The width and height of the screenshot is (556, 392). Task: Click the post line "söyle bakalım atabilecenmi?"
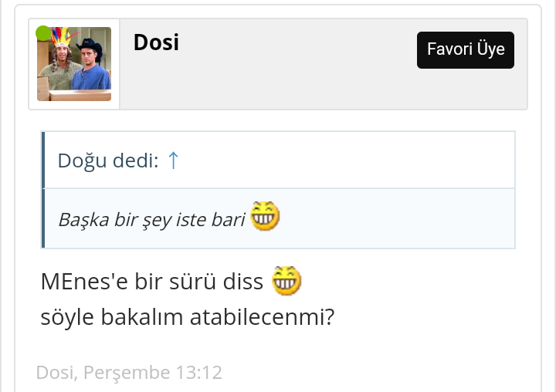pos(187,317)
